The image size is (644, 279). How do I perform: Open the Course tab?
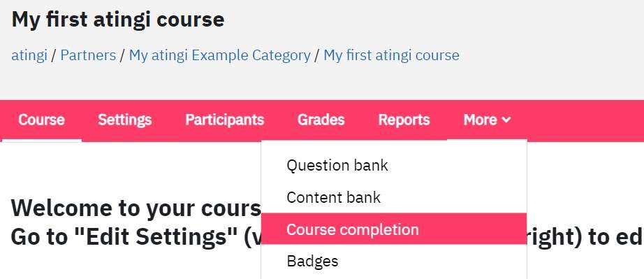tap(41, 120)
